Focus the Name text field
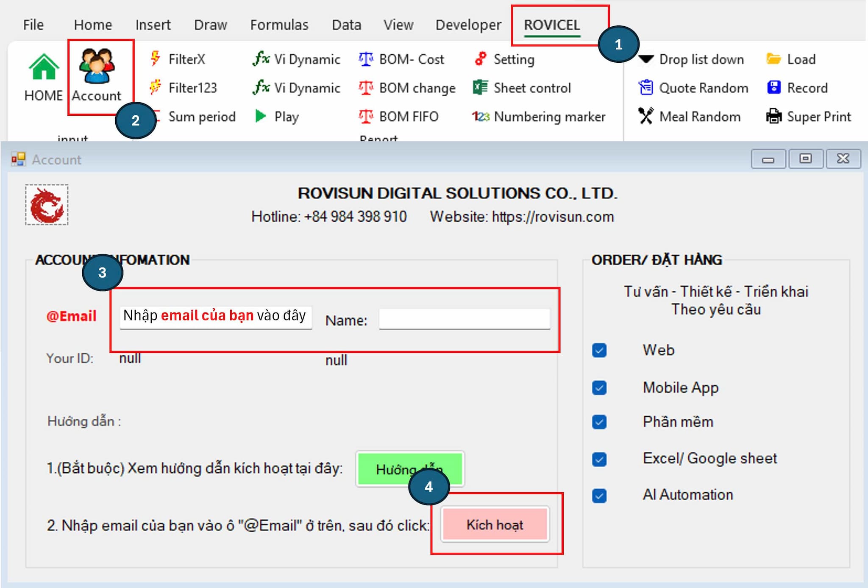 coord(464,319)
